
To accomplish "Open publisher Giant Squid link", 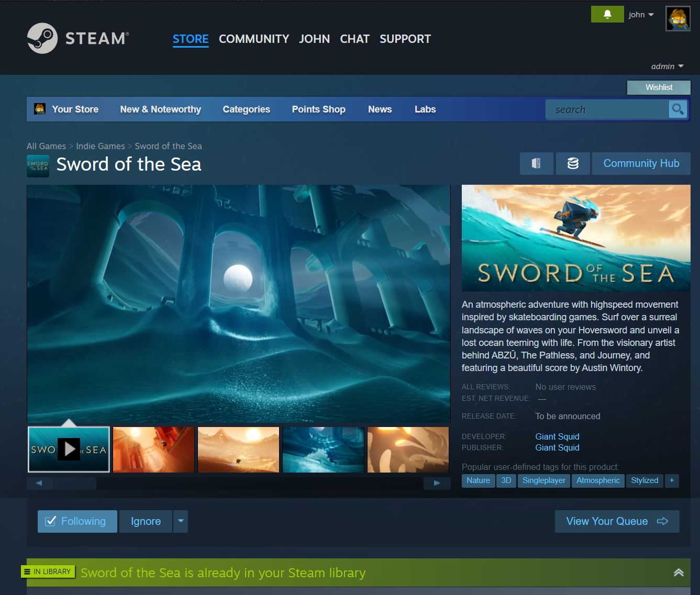I will [557, 447].
